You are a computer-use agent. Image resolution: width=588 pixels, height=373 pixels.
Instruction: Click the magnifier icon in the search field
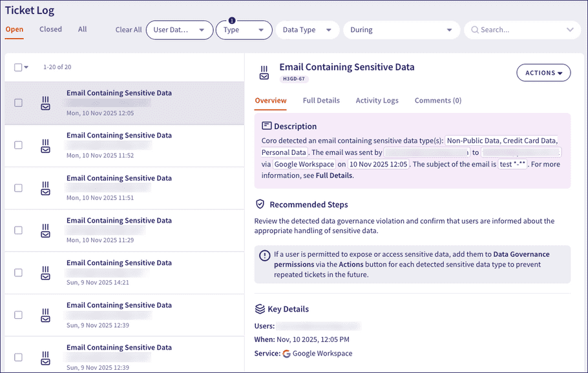(x=474, y=30)
